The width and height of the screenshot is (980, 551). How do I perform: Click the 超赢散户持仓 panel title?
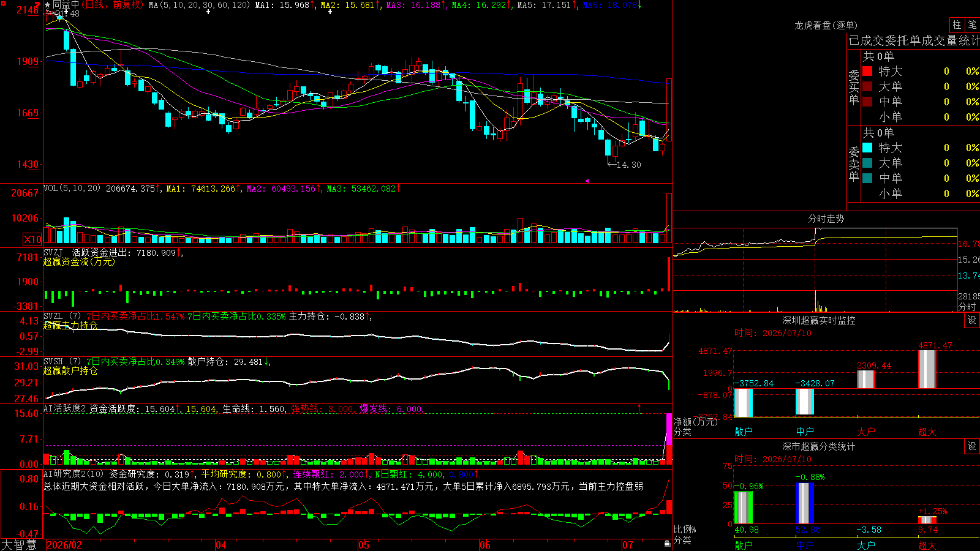pyautogui.click(x=70, y=371)
